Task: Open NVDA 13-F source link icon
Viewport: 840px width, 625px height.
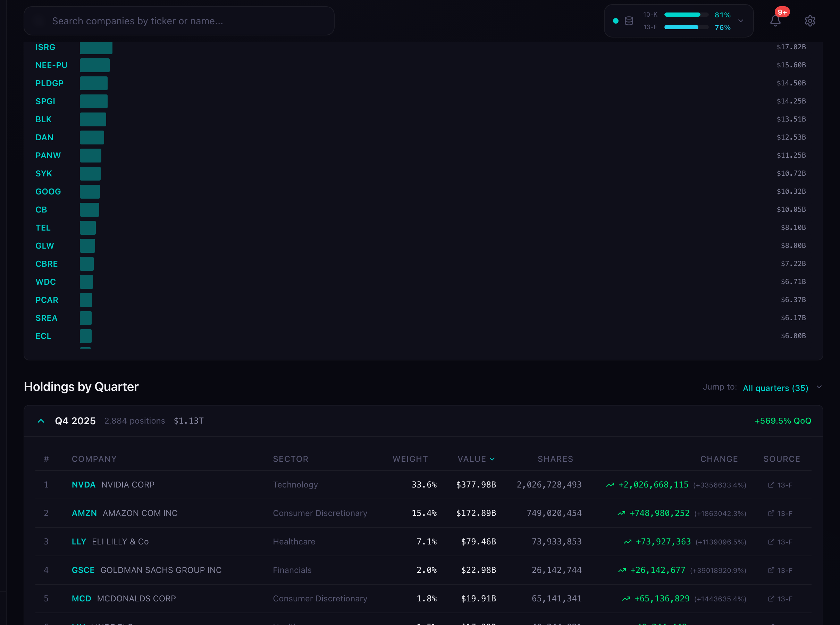Action: point(771,485)
